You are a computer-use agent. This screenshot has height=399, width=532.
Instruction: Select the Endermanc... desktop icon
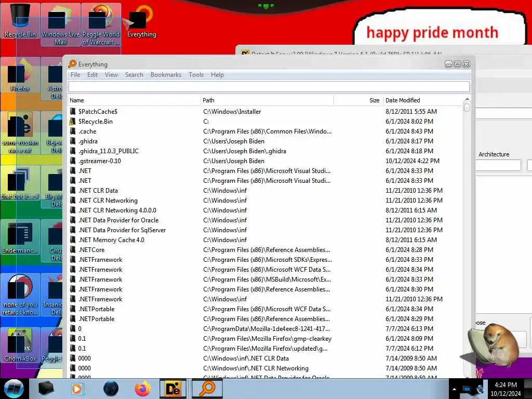pos(20,237)
